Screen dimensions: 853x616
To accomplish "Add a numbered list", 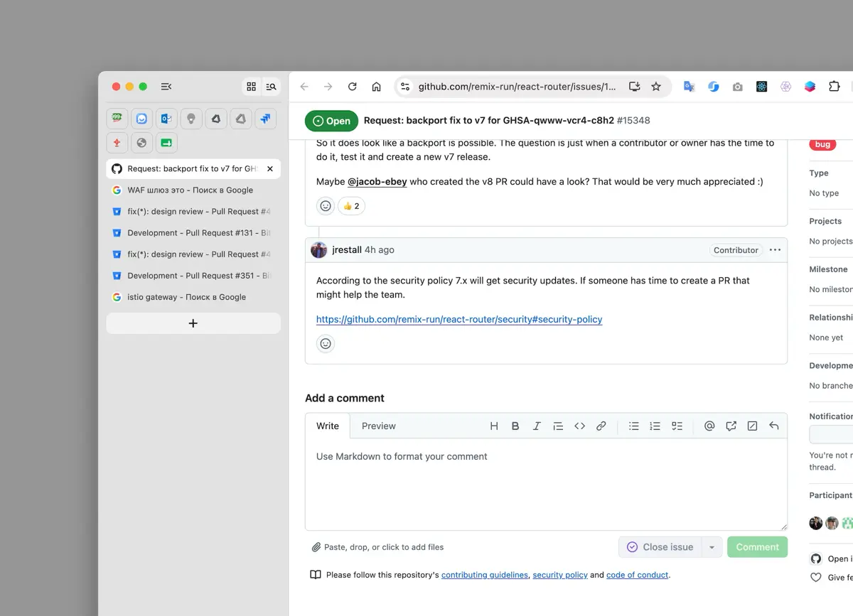I will point(655,426).
